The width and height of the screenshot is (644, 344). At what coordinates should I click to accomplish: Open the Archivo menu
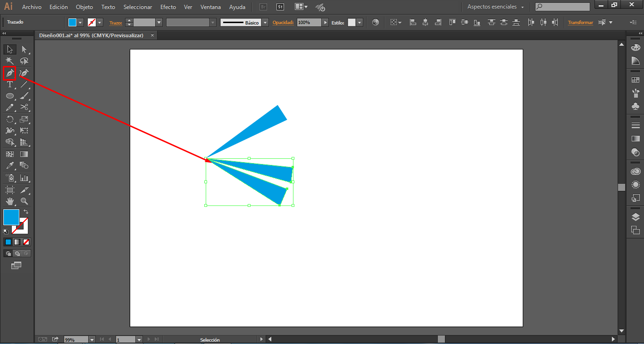click(x=32, y=7)
